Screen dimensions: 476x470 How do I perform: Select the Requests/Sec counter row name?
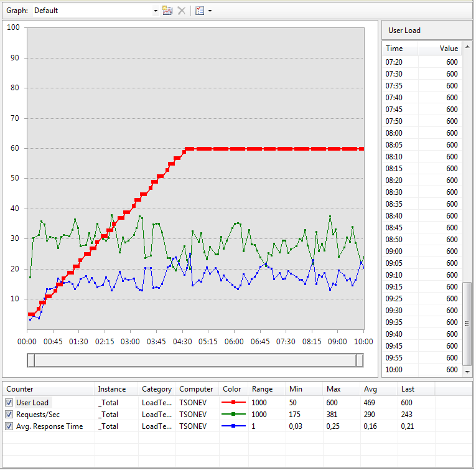click(37, 415)
